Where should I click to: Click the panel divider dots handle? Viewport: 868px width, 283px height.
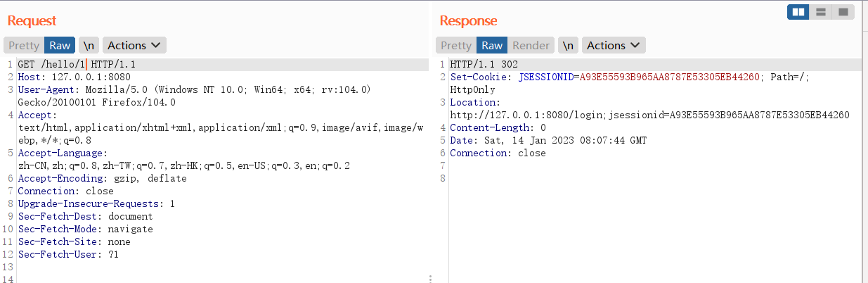coord(430,278)
